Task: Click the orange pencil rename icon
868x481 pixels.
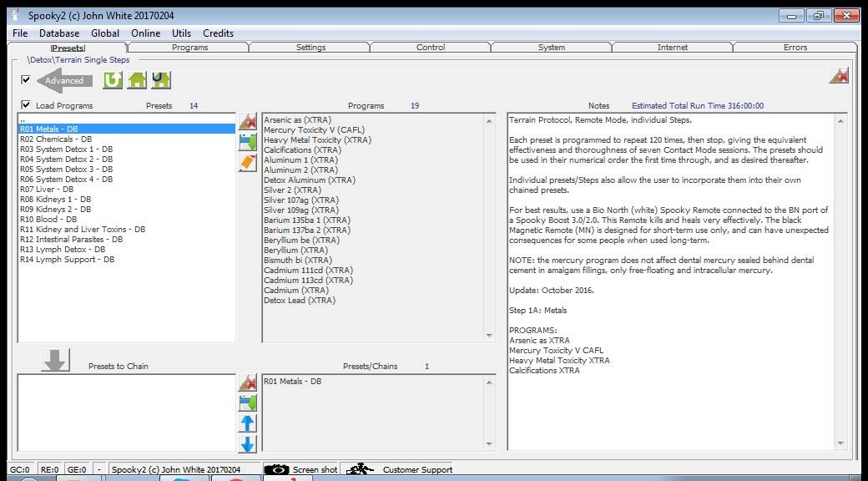Action: (247, 162)
